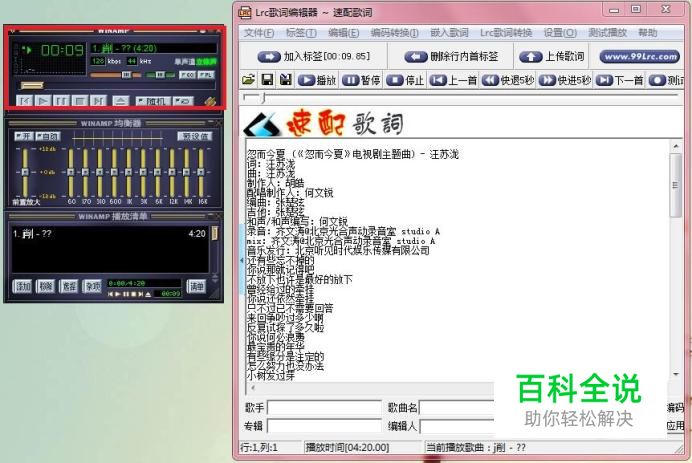Click playlist 杂项 misc button

[93, 286]
